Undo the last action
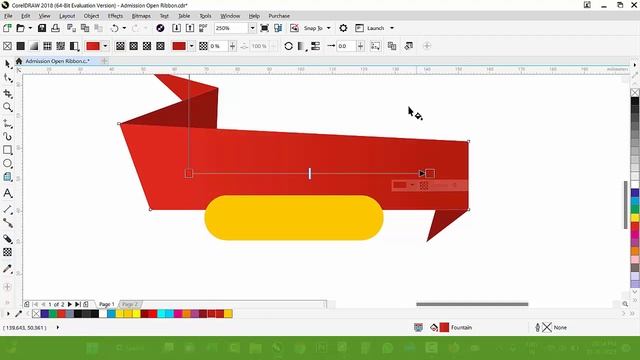640x360 pixels. (115, 28)
